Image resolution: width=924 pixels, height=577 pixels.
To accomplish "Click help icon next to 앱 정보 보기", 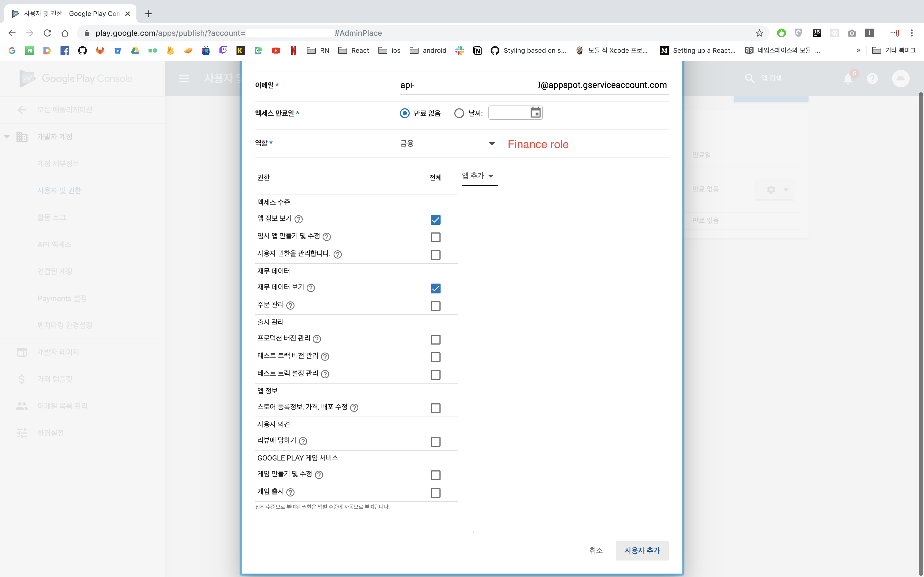I will click(x=299, y=219).
